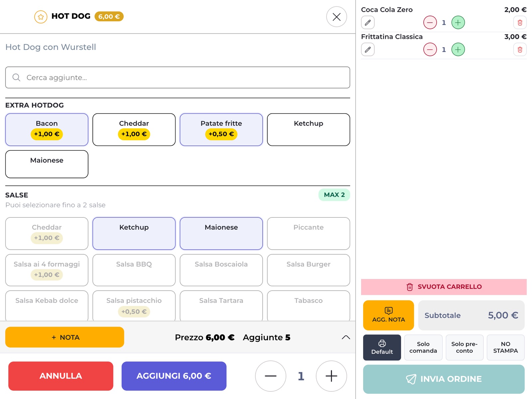This screenshot has width=532, height=399.
Task: Decrease hot dog quantity with minus button
Action: point(271,376)
